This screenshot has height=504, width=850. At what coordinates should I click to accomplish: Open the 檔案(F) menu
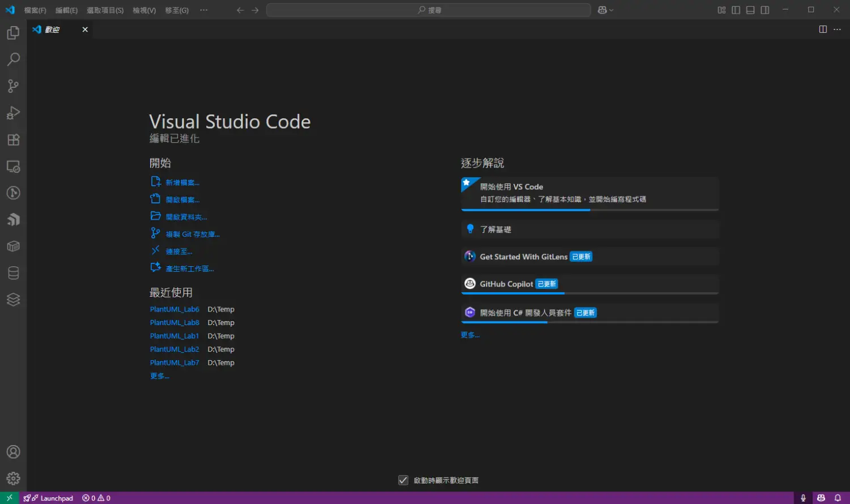[x=35, y=10]
